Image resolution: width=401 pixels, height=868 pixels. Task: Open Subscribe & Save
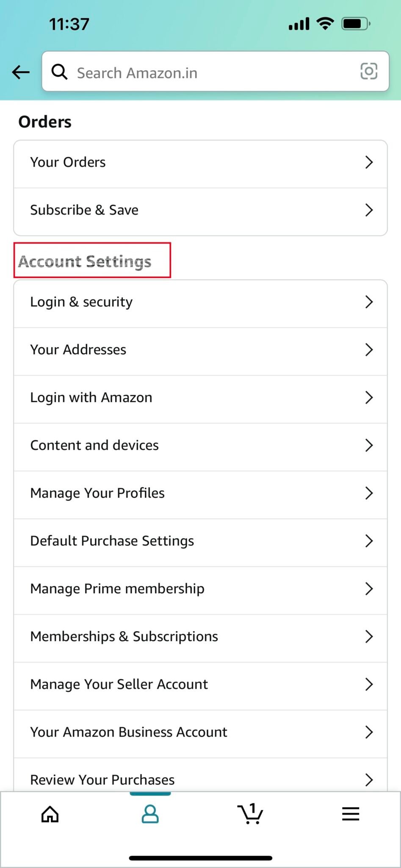click(200, 210)
